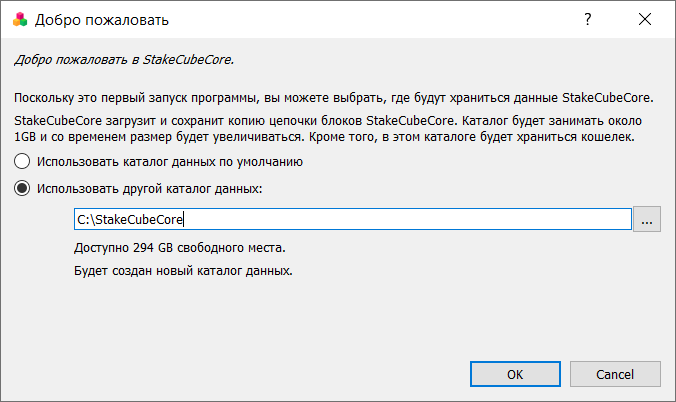The image size is (676, 402).
Task: Browse for folder with the ellipsis button
Action: point(647,219)
